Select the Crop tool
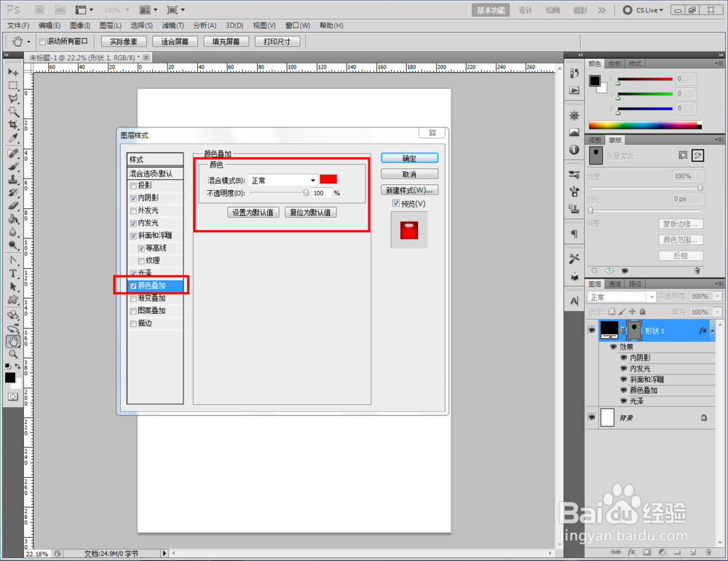The height and width of the screenshot is (561, 728). pos(13,125)
